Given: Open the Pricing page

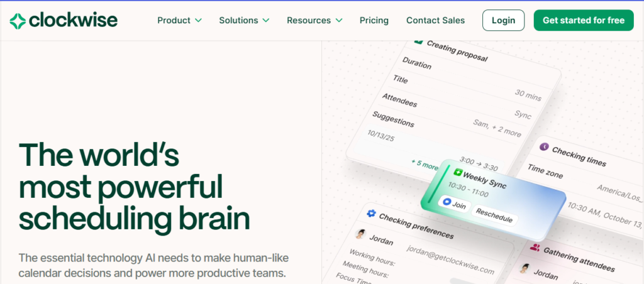Looking at the screenshot, I should 374,20.
